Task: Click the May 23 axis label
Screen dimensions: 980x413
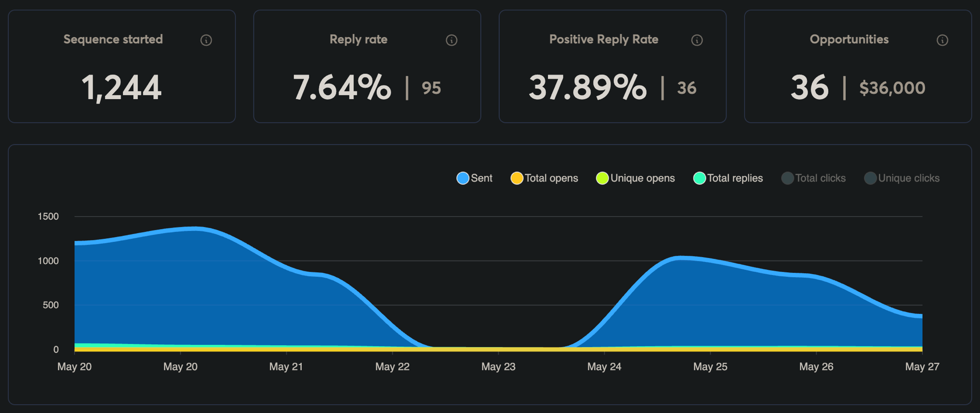Action: [x=498, y=367]
